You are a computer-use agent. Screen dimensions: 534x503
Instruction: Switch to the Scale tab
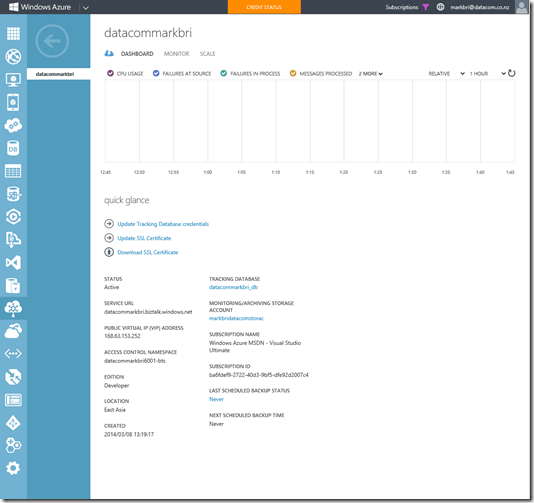207,54
